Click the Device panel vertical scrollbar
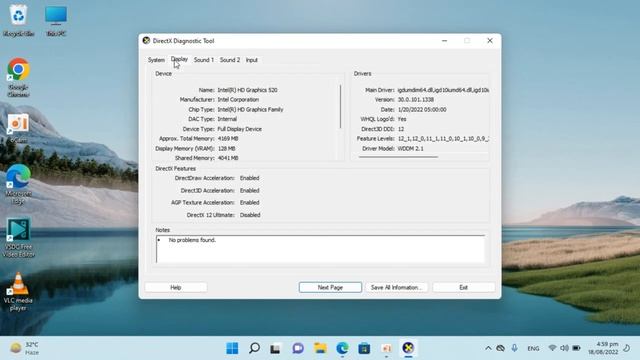Screen dimensions: 640x360 (340, 107)
